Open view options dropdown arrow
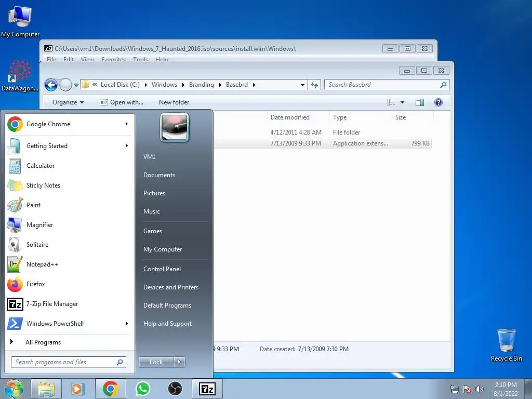The width and height of the screenshot is (532, 399). 403,102
